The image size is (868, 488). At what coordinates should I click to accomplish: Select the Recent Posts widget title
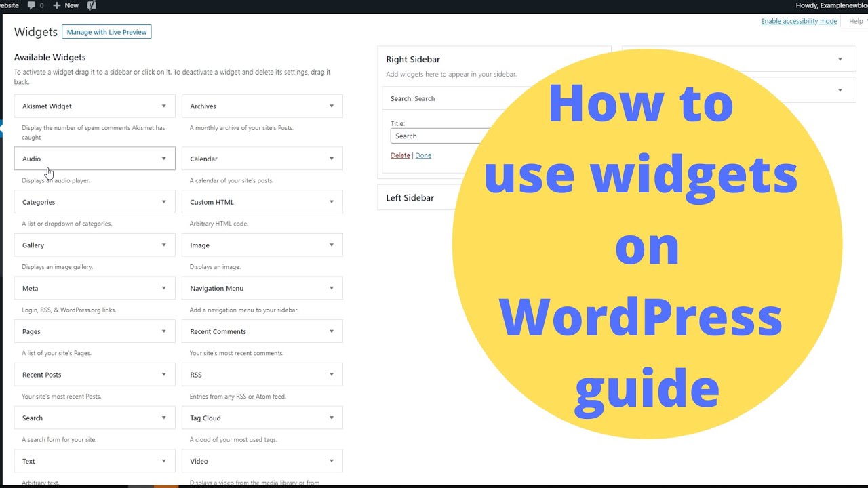coord(42,375)
